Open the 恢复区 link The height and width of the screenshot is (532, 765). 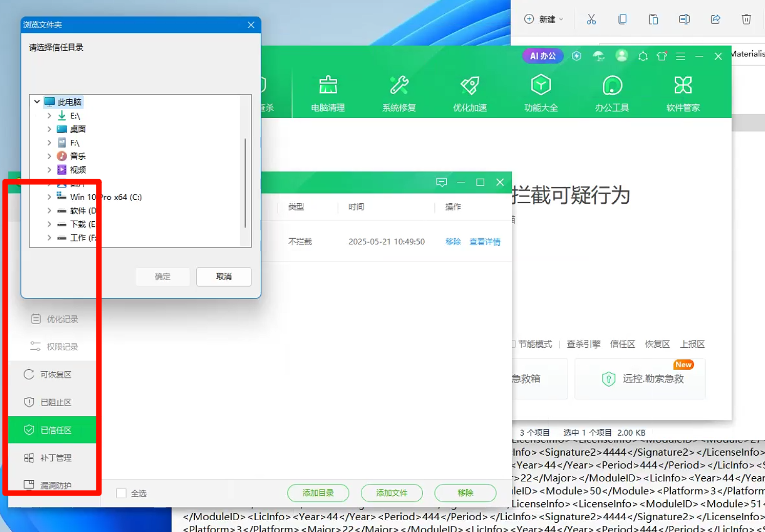tap(657, 344)
